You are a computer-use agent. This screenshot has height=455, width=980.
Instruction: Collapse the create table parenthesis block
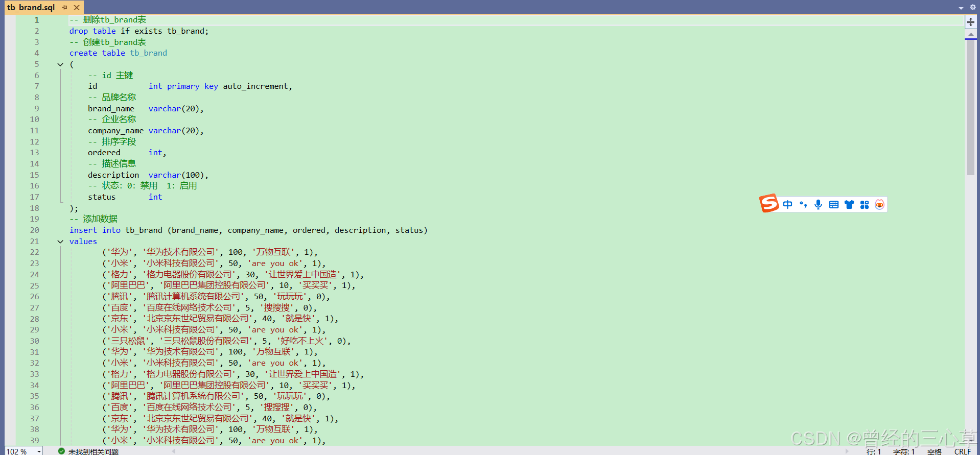[60, 64]
